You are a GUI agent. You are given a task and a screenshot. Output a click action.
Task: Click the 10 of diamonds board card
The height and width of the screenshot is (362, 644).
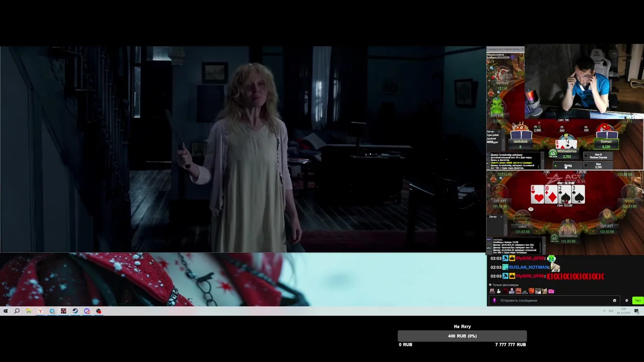click(551, 195)
